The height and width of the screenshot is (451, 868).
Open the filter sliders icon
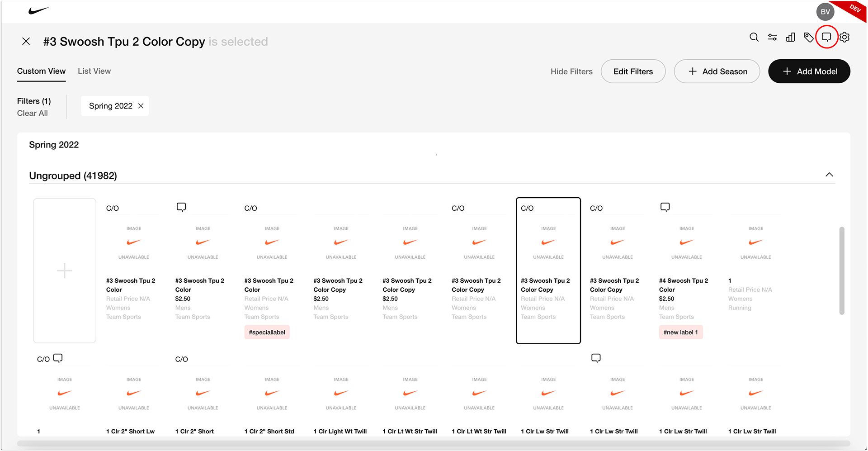pyautogui.click(x=772, y=38)
